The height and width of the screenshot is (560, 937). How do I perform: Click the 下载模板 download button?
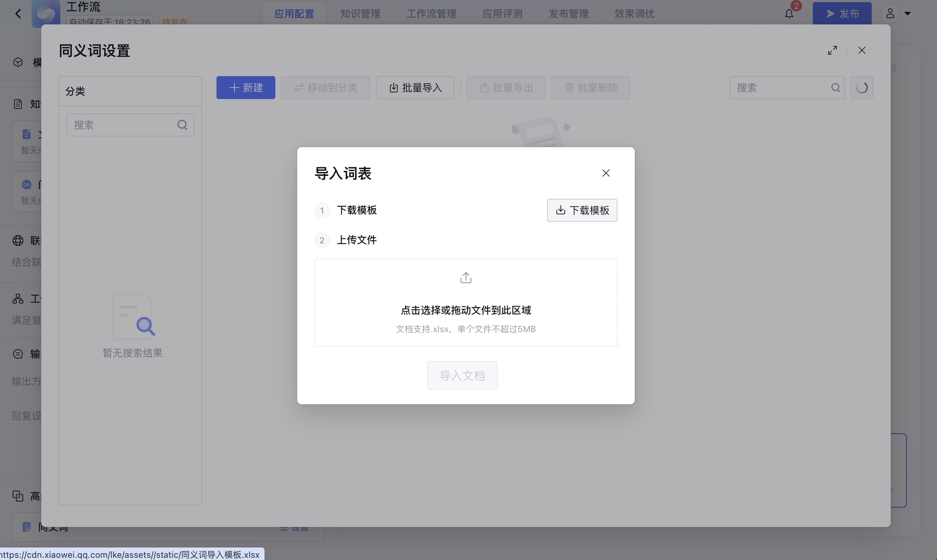pyautogui.click(x=582, y=210)
